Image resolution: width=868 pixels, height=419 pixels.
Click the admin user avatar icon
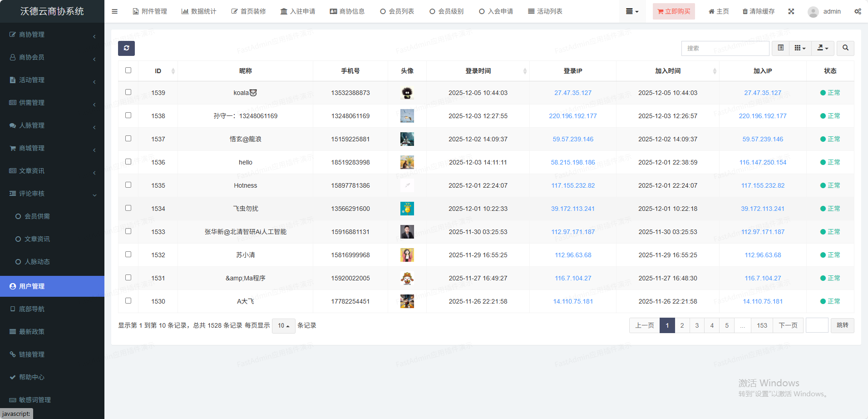[x=813, y=11]
